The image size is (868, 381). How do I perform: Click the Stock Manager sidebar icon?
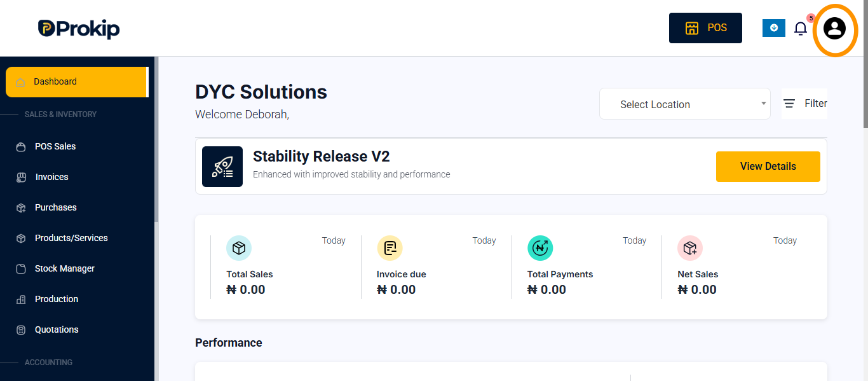point(21,269)
